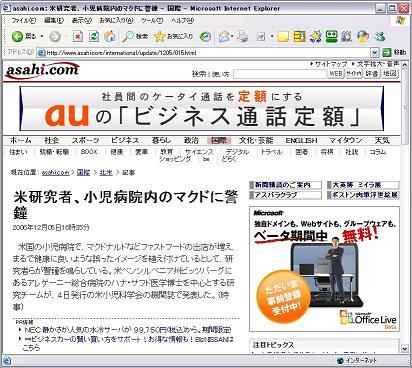
Task: Select the ENGLISH navigation tab
Action: point(301,140)
